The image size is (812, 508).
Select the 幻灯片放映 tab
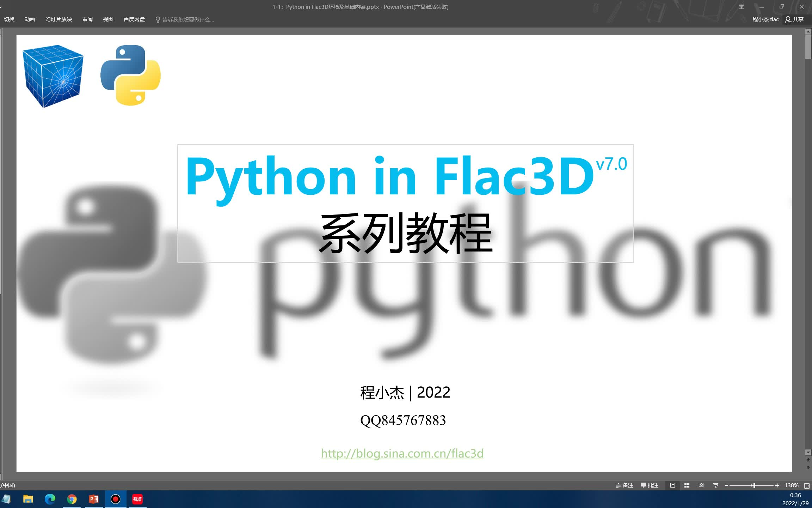click(x=59, y=19)
